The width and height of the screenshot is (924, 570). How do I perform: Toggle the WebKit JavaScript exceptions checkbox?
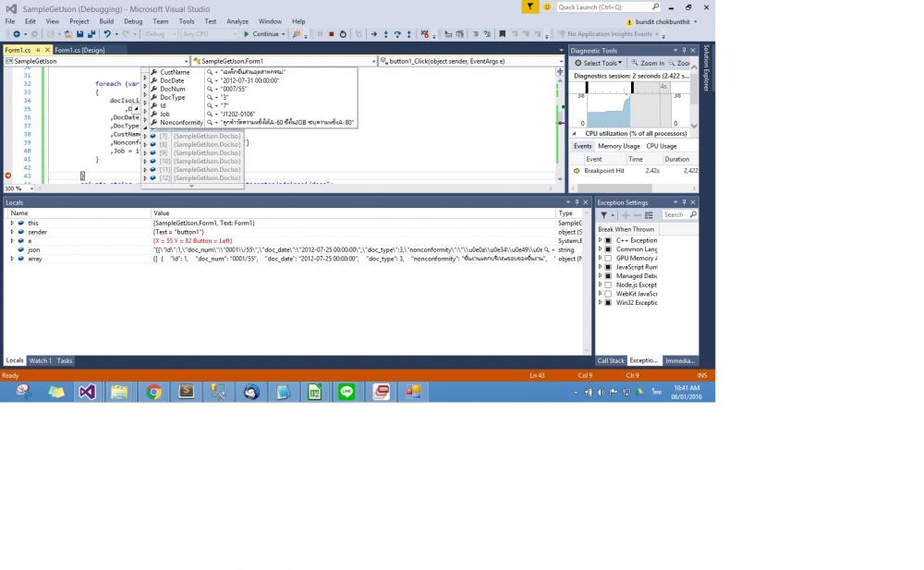tap(608, 294)
